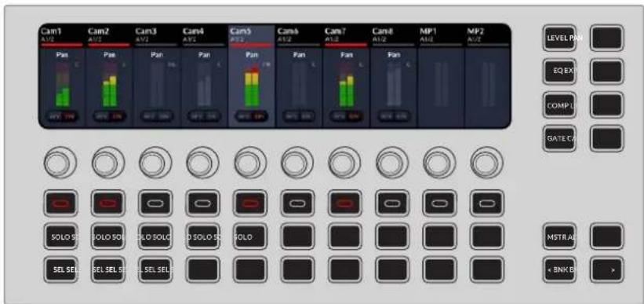Screen dimensions: 644x304
Task: Toggle the oval button under Cam6 knob
Action: point(297,203)
